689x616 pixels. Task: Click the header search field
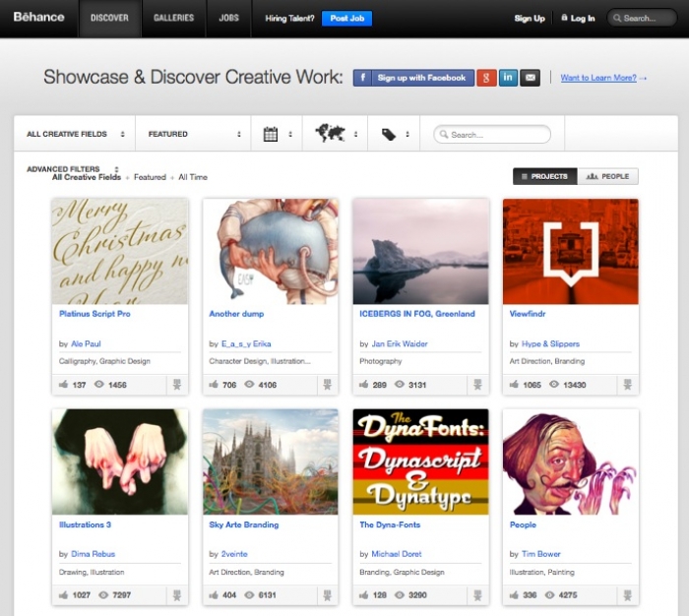point(642,18)
